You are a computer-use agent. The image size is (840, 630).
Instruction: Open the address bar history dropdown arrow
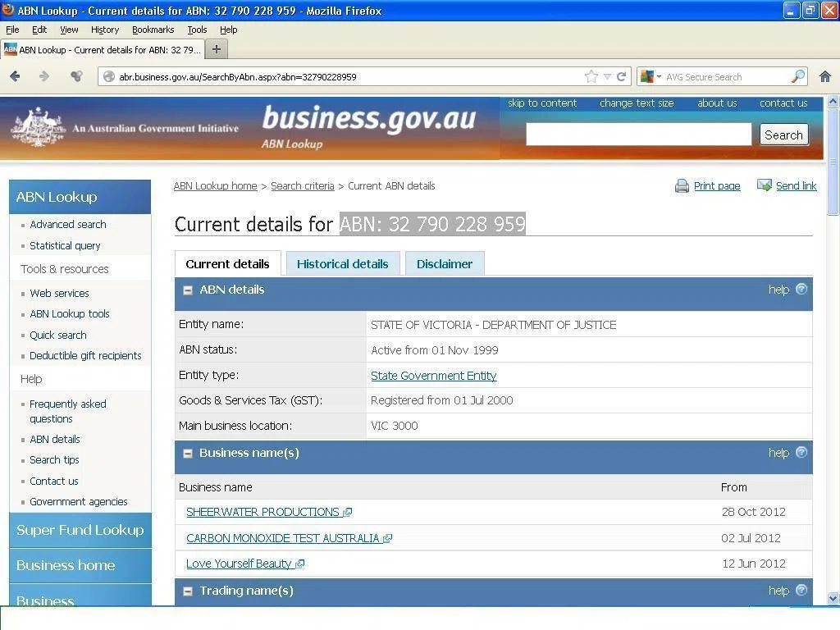tap(608, 76)
